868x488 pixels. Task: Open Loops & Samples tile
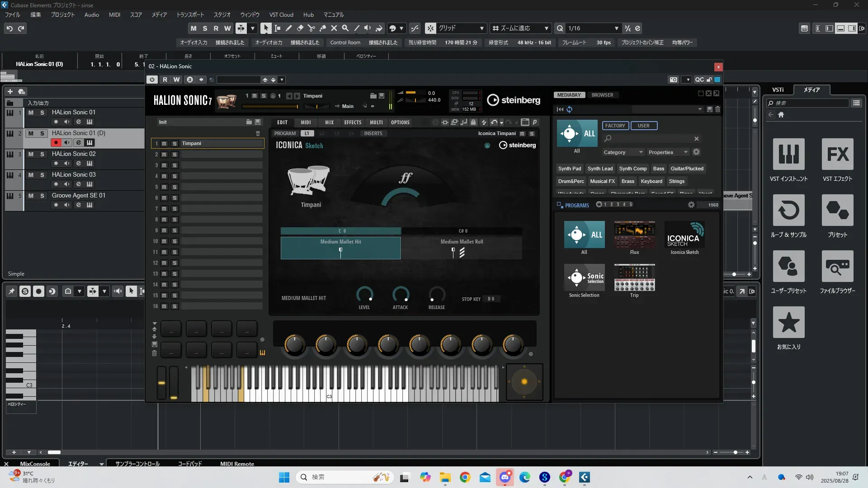pyautogui.click(x=788, y=210)
